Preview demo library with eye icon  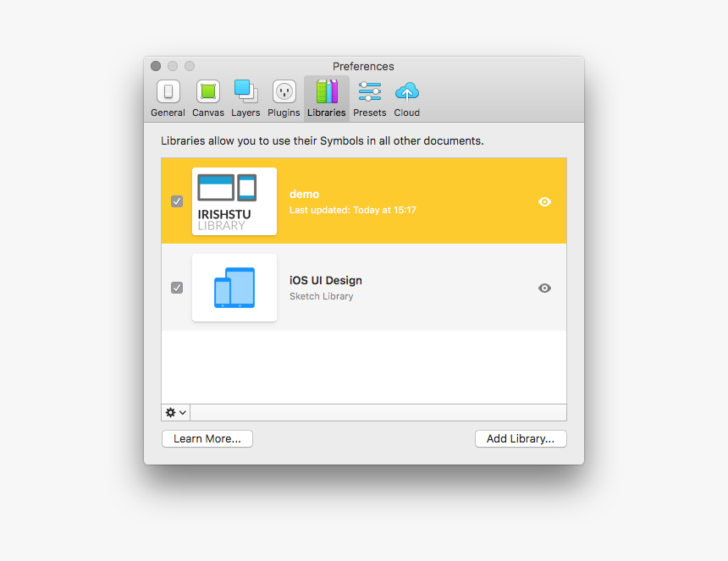coord(545,201)
